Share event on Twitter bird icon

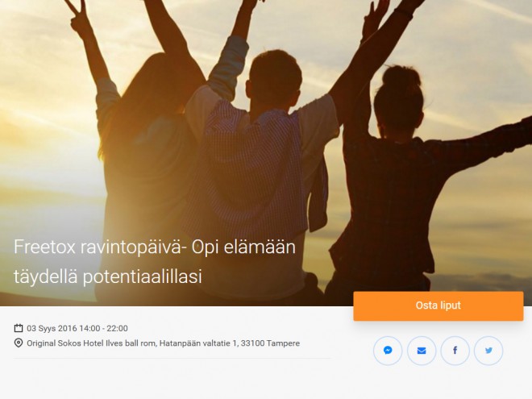pos(488,351)
